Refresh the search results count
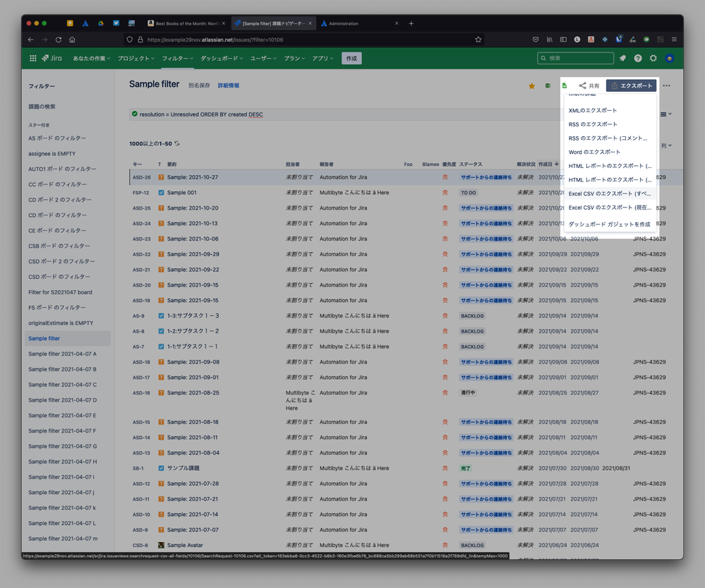 pyautogui.click(x=177, y=143)
